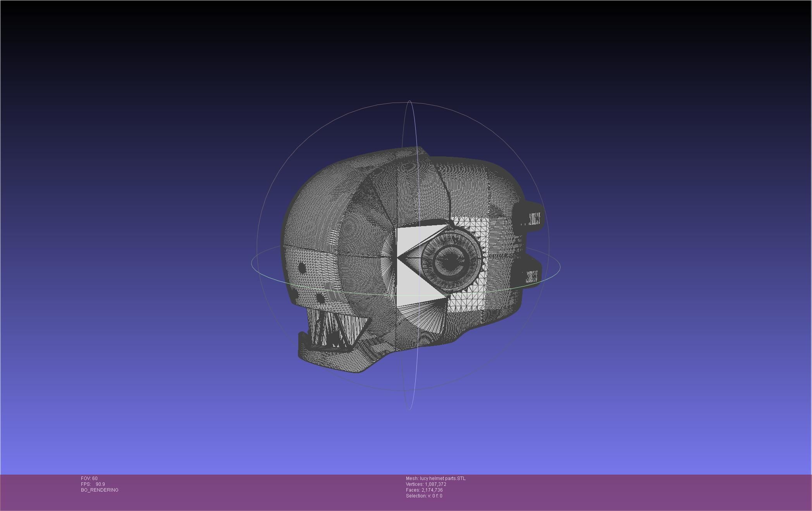This screenshot has height=511, width=812.
Task: Click the Vertices: 1,087,372 count
Action: coord(426,484)
